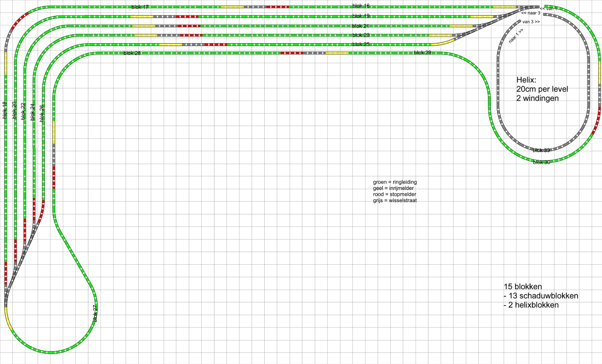Click the vertical 'blok 24' label
Image resolution: width=602 pixels, height=364 pixels.
tap(33, 112)
